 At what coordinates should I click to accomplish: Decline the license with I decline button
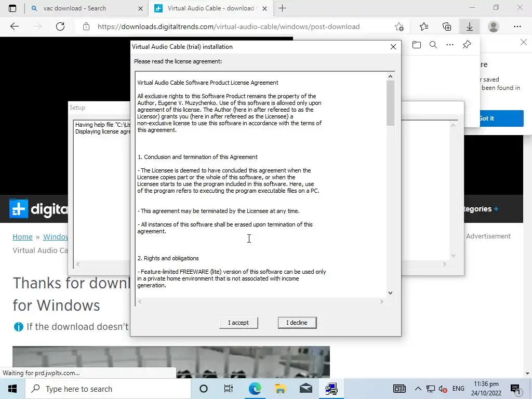(x=297, y=323)
